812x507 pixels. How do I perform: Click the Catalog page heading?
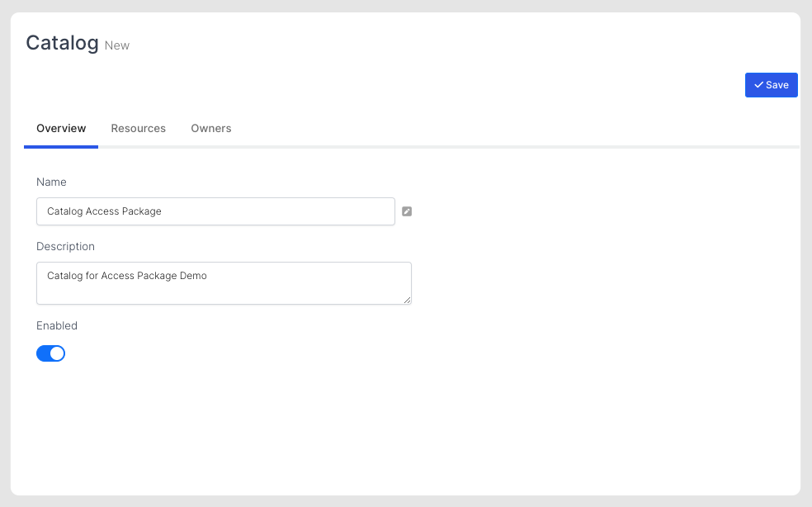(62, 42)
